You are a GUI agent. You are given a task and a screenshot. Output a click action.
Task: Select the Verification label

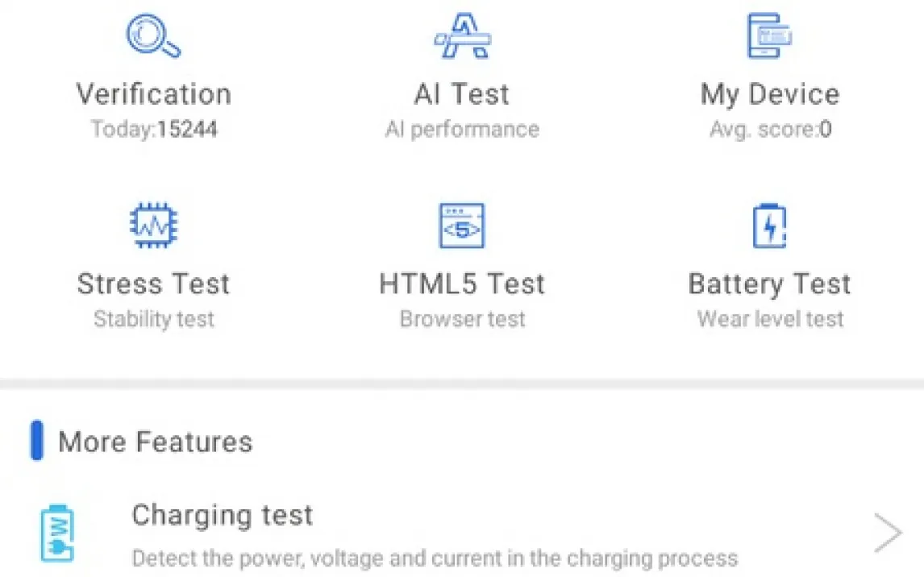coord(153,94)
